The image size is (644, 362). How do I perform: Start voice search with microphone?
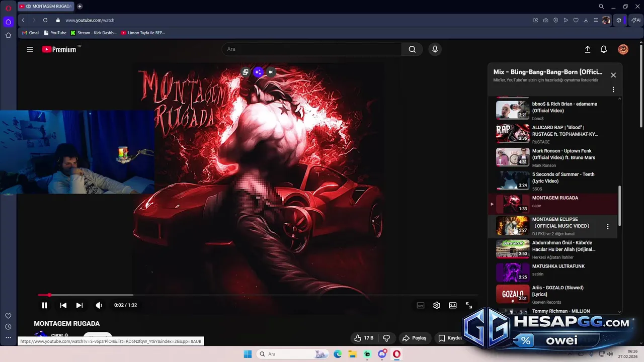coord(435,49)
